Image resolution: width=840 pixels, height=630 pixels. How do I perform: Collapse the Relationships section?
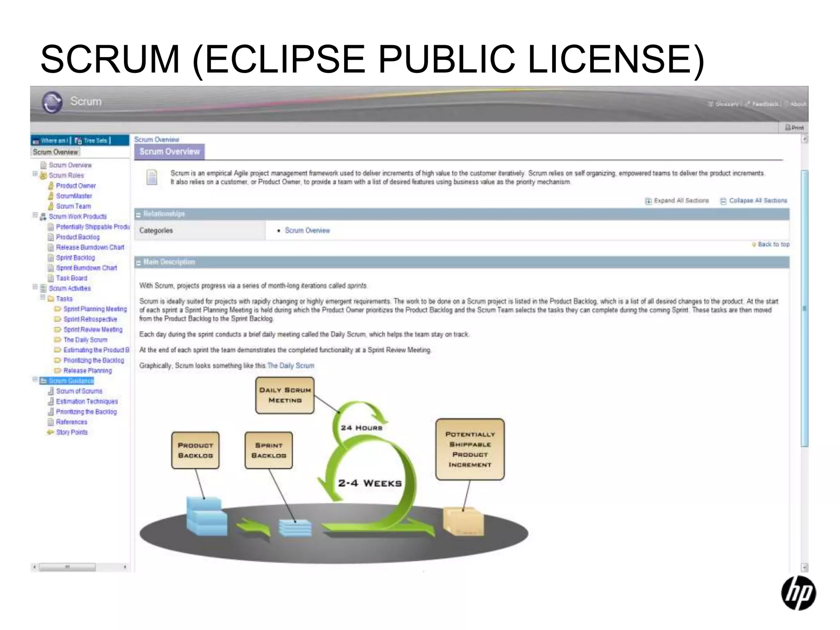(139, 215)
